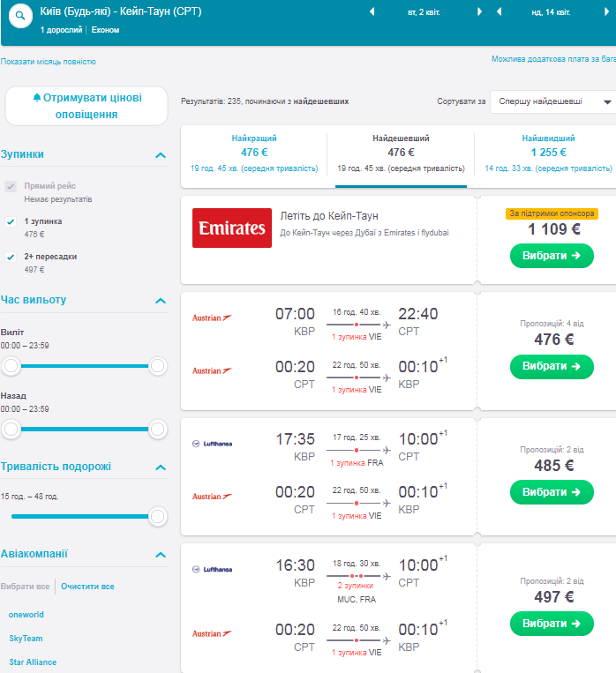
Task: Click Вибрати for the 476 € flight
Action: point(552,366)
